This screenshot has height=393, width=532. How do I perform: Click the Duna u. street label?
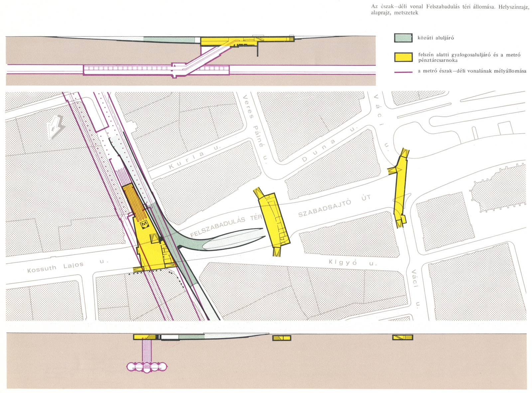[x=329, y=146]
